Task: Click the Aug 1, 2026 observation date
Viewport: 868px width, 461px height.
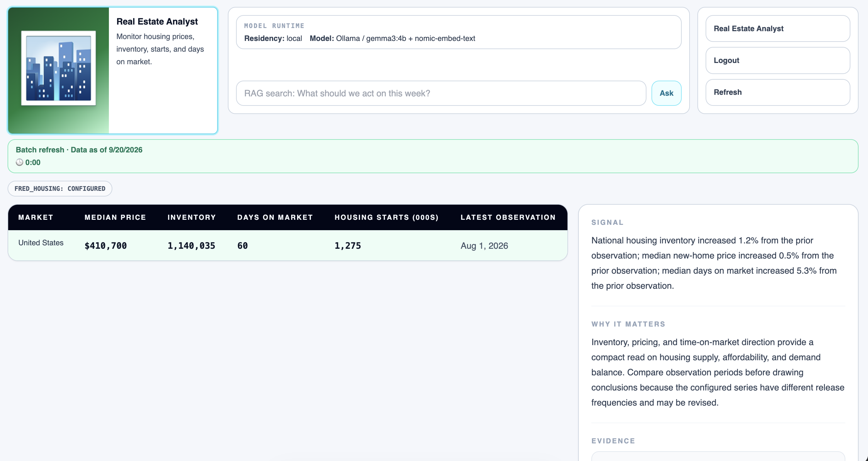Action: pos(484,246)
